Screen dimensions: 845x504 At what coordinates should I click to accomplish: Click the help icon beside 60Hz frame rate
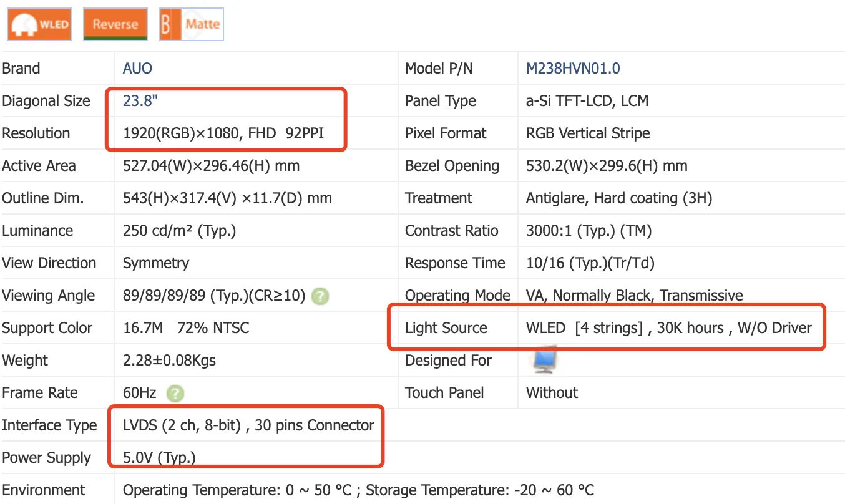click(176, 394)
